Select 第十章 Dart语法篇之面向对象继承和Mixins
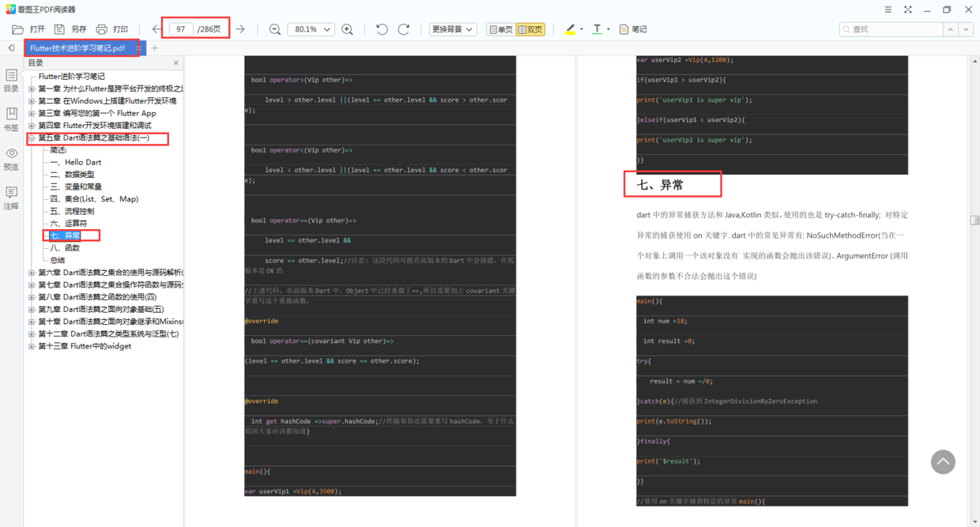Screen dimensions: 980x527 click(111, 322)
